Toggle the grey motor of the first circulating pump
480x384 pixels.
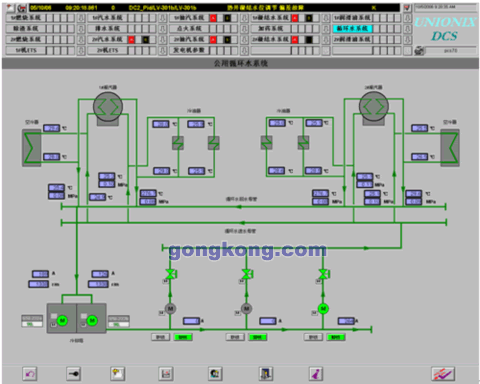[170, 309]
